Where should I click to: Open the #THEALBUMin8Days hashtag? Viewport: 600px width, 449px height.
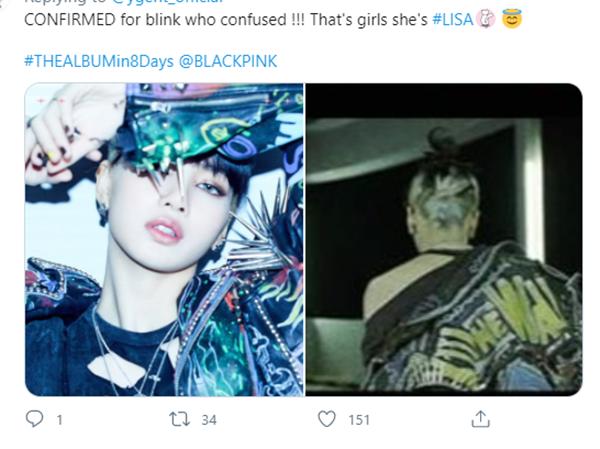pyautogui.click(x=99, y=61)
